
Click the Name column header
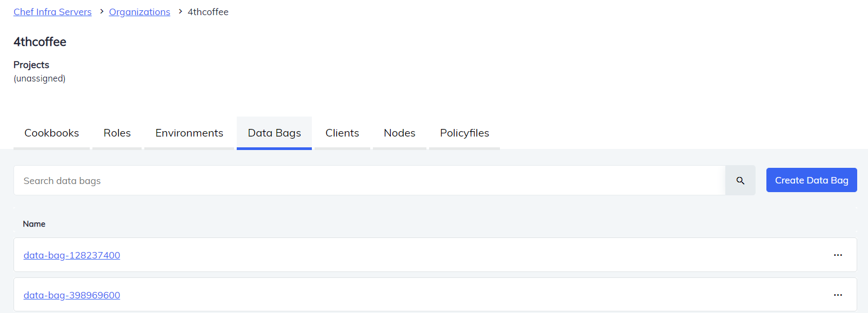(x=34, y=224)
